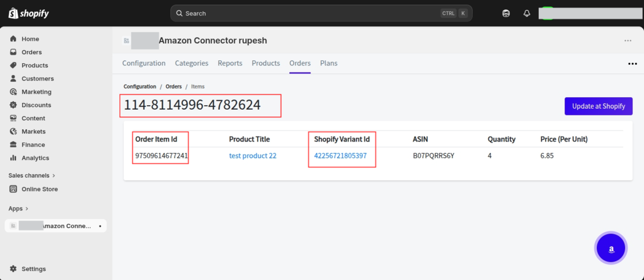Image resolution: width=644 pixels, height=280 pixels.
Task: Open Shopify variant 42256721805397 link
Action: pyautogui.click(x=340, y=156)
